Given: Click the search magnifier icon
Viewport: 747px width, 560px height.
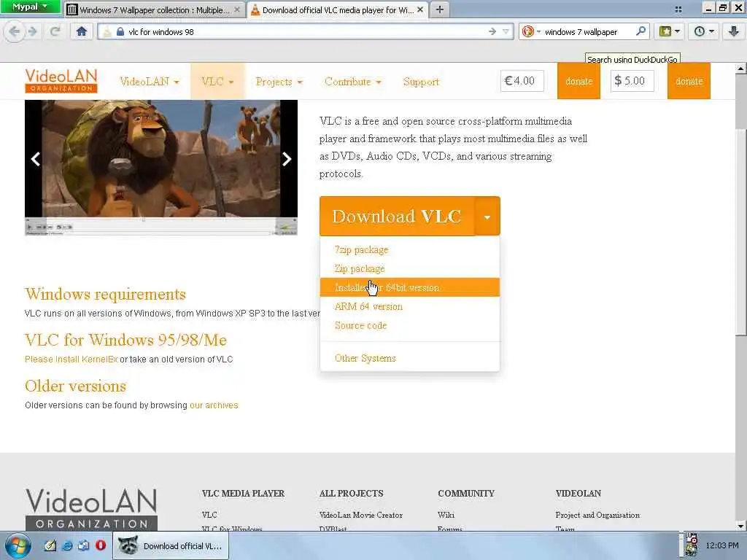Looking at the screenshot, I should (640, 32).
